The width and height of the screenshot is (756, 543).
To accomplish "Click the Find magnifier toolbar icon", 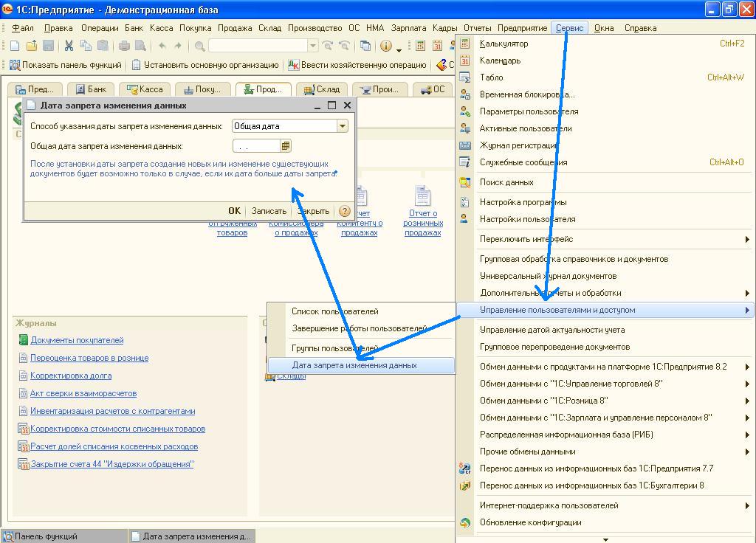I will point(199,46).
